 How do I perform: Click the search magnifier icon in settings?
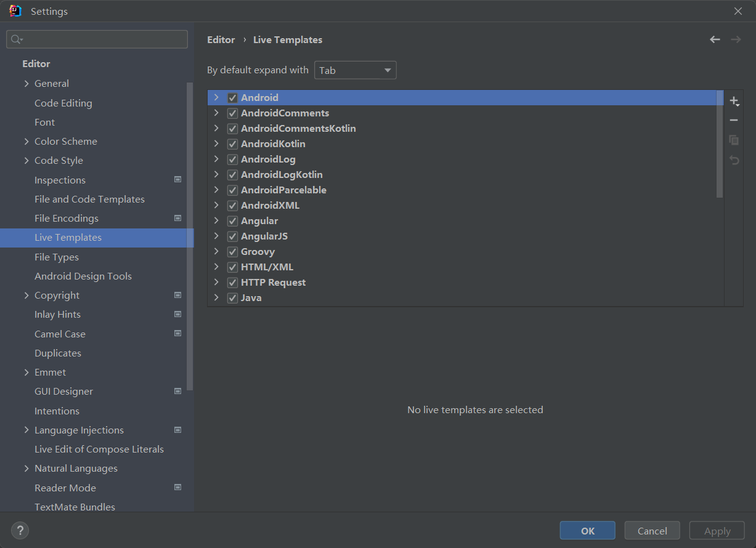[x=17, y=39]
